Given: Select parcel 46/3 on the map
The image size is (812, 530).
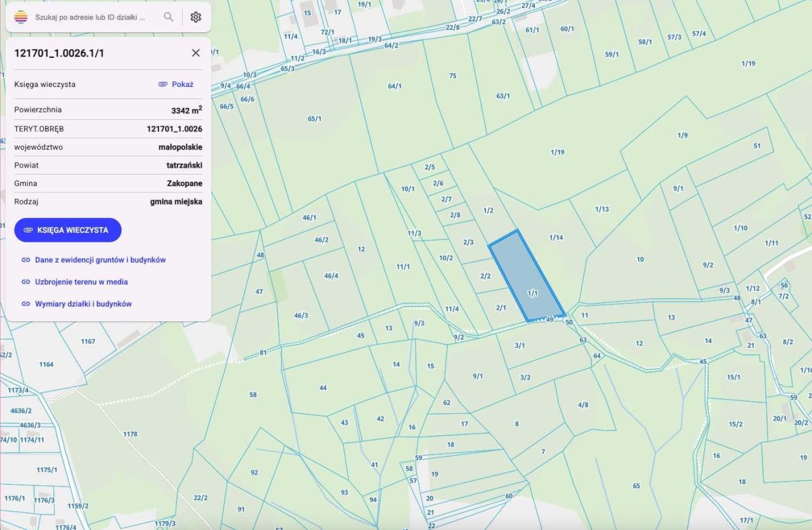Looking at the screenshot, I should [301, 315].
